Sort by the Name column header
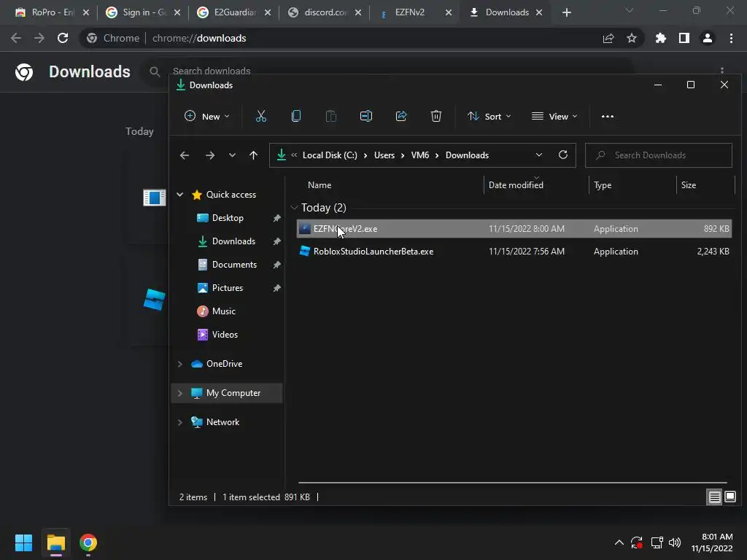This screenshot has height=560, width=747. click(320, 185)
